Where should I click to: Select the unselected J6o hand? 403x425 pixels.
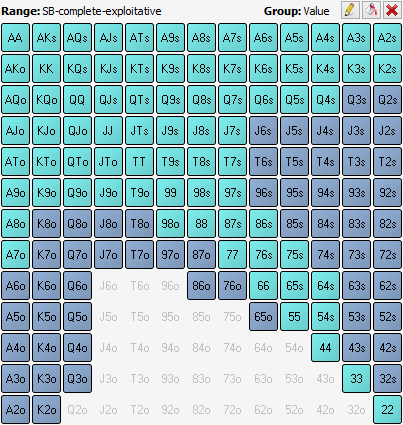(x=108, y=286)
